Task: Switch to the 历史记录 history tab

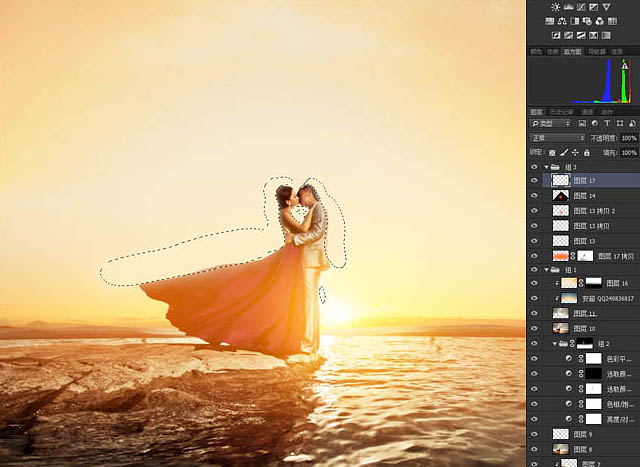Action: [x=561, y=112]
